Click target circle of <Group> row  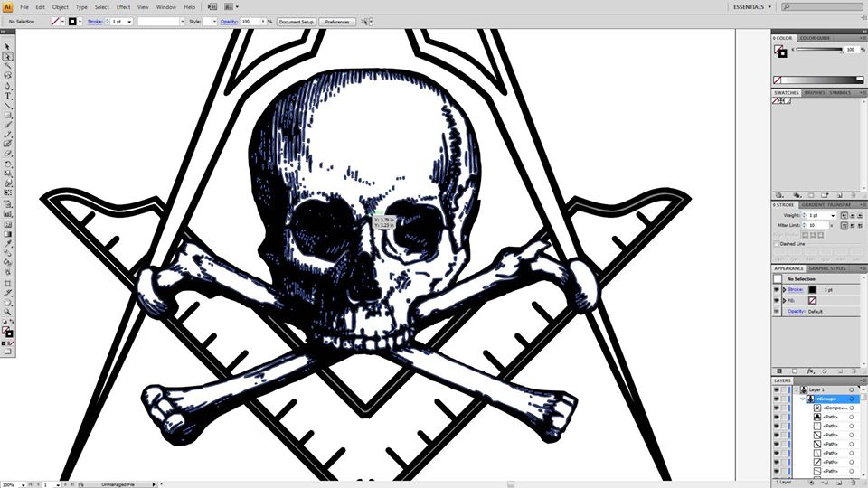852,399
